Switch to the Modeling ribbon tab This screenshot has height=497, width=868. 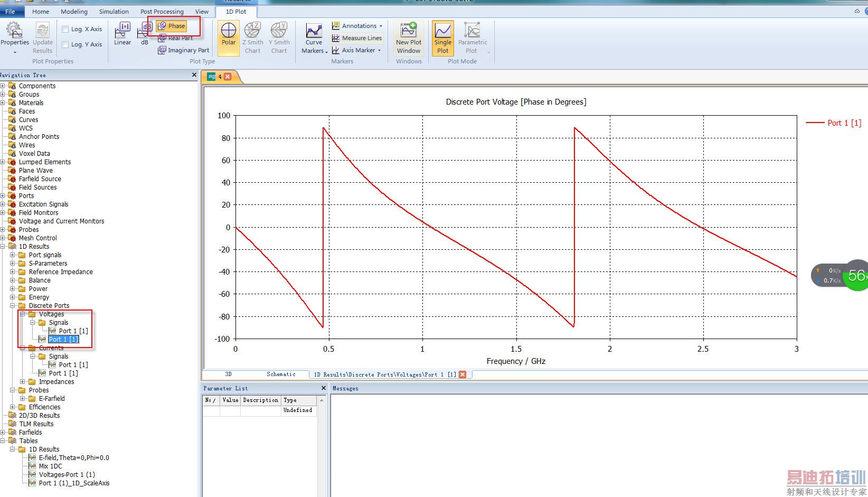point(74,11)
